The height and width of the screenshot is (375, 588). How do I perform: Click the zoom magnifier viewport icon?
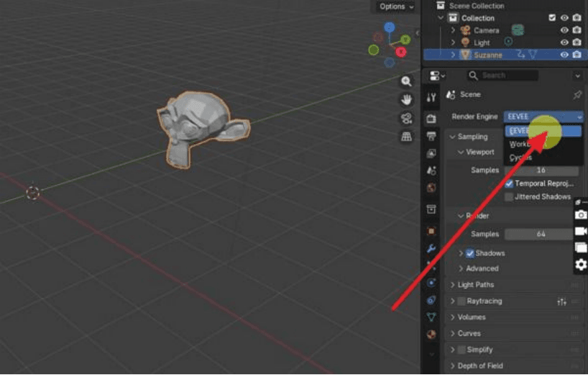tap(406, 82)
